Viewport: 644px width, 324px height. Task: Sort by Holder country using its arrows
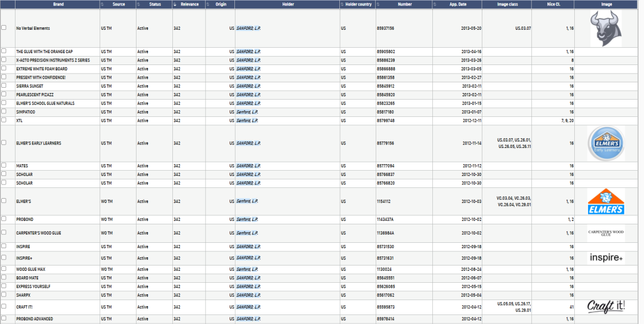342,4
